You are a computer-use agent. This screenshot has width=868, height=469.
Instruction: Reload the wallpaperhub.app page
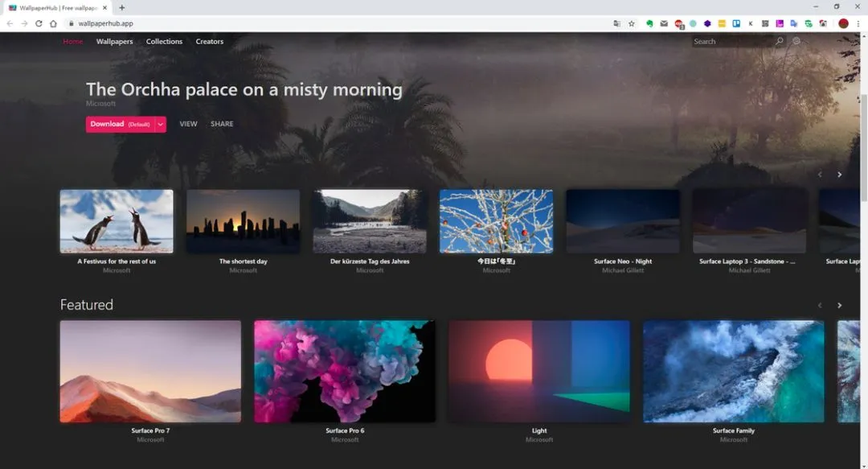click(x=39, y=23)
